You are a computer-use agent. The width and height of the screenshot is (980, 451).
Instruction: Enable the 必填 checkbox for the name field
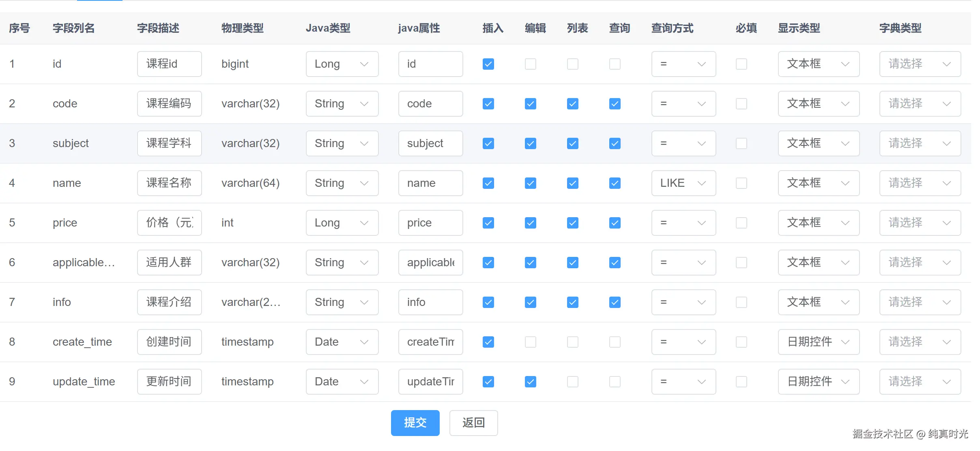click(x=741, y=183)
